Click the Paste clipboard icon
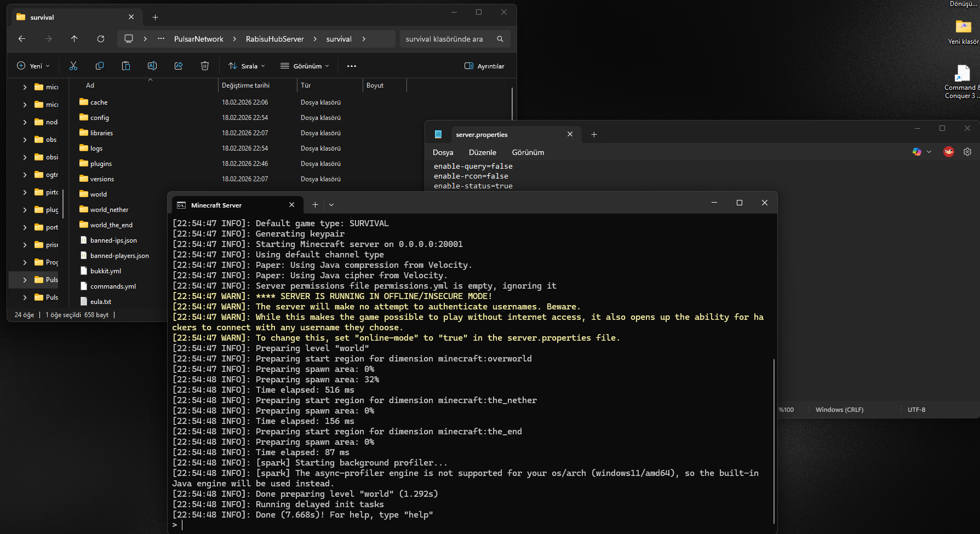Image resolution: width=980 pixels, height=534 pixels. [x=126, y=66]
